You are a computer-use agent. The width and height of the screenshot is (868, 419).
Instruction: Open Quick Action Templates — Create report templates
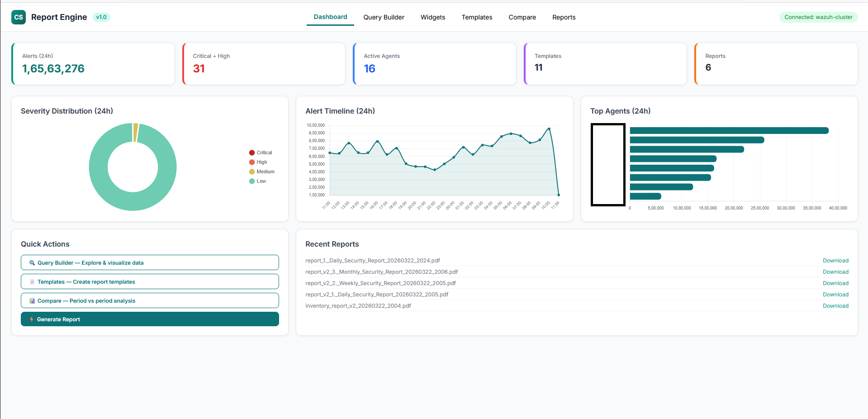point(150,281)
